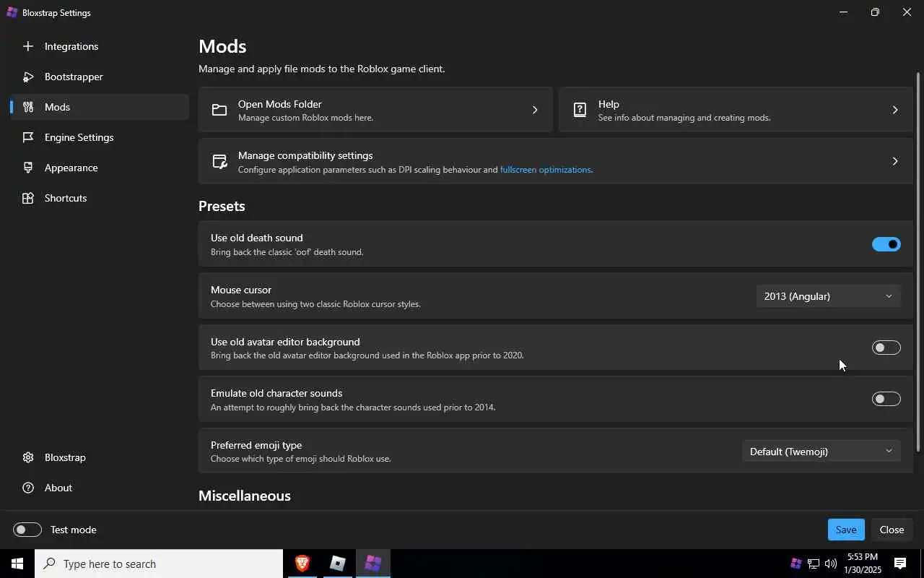The height and width of the screenshot is (578, 924).
Task: Open the Mouse cursor dropdown
Action: pos(829,296)
